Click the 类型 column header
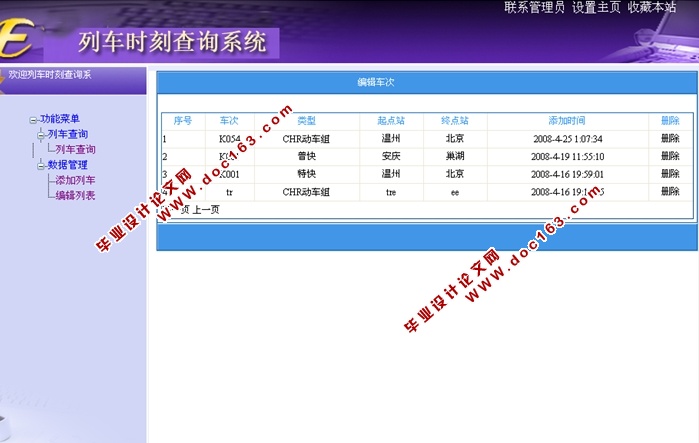699x443 pixels. pos(306,120)
